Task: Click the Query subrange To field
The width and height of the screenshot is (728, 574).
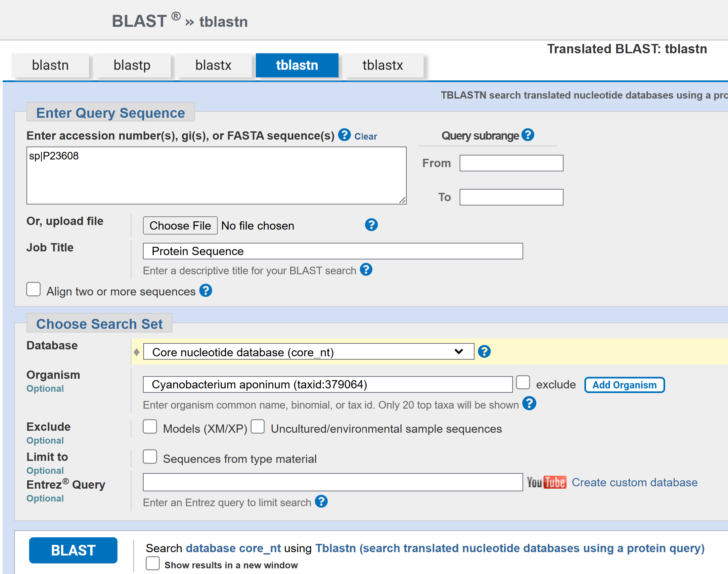Action: click(x=511, y=197)
